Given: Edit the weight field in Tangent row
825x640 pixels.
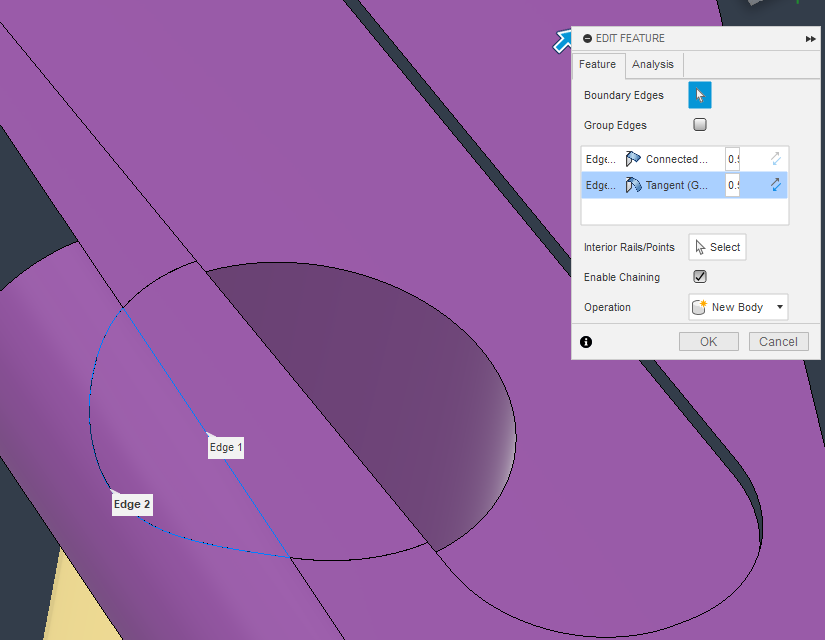Looking at the screenshot, I should 732,185.
